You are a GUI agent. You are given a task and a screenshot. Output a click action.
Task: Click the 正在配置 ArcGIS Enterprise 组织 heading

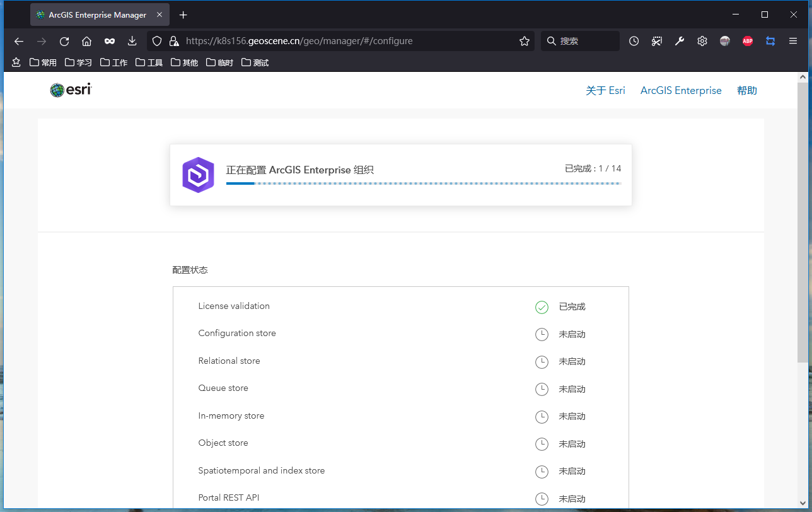click(300, 170)
